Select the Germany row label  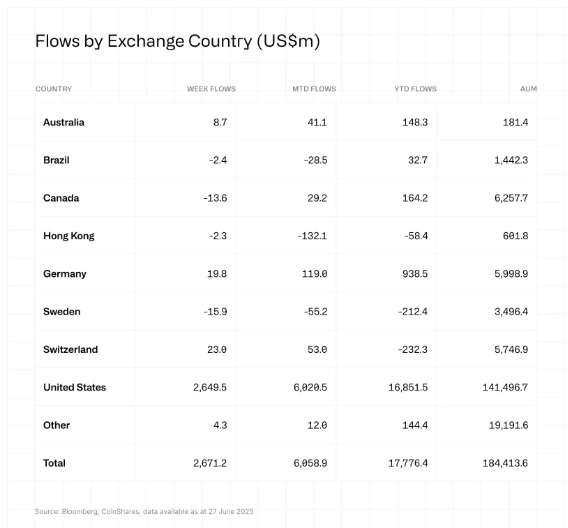click(x=64, y=274)
